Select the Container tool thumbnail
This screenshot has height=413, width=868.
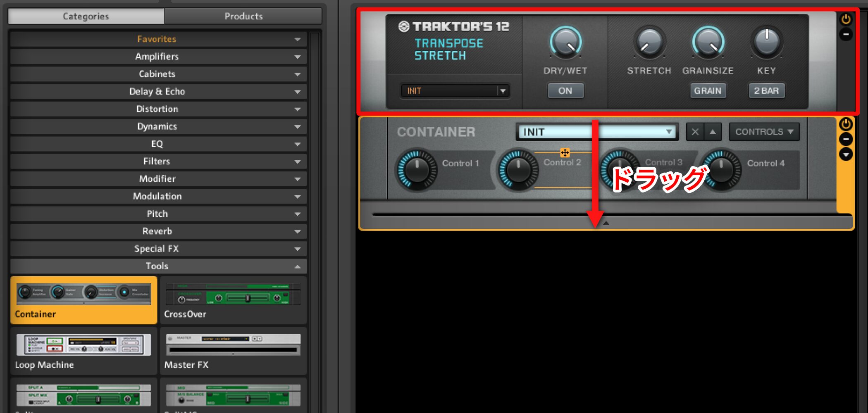pos(84,300)
